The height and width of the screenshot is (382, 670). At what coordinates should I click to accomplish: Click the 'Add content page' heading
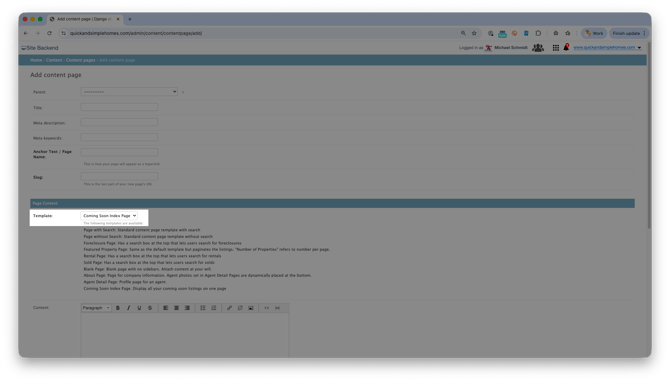(x=56, y=75)
